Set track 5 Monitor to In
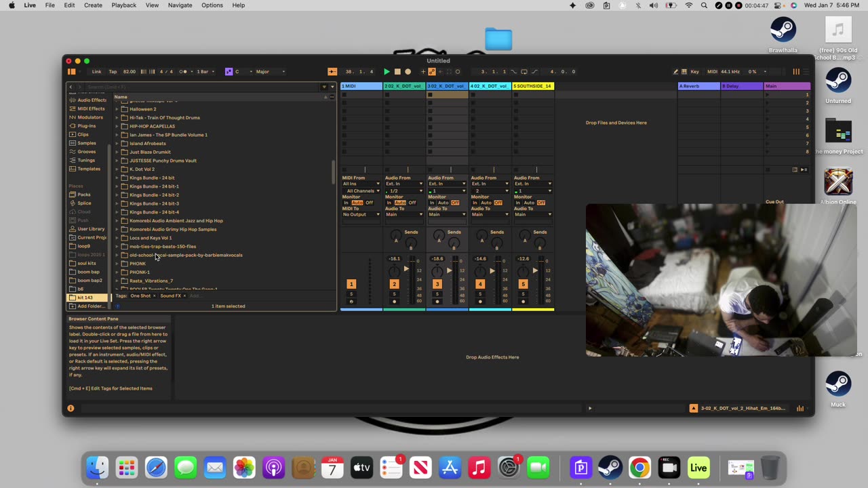The image size is (868, 488). (x=517, y=203)
